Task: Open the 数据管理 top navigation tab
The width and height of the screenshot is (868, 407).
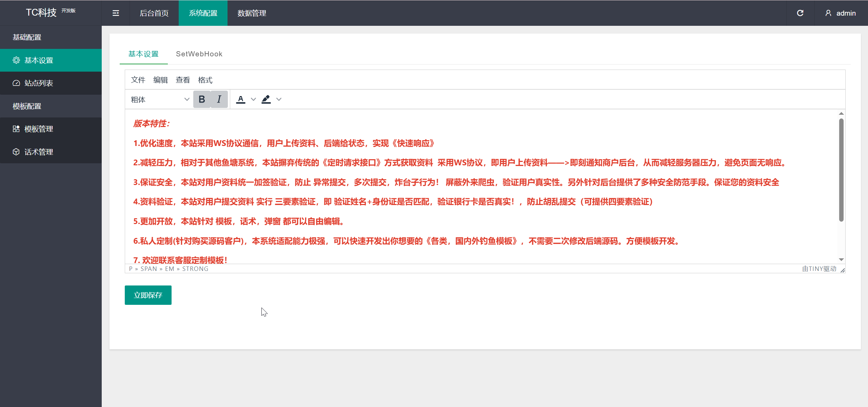Action: 252,13
